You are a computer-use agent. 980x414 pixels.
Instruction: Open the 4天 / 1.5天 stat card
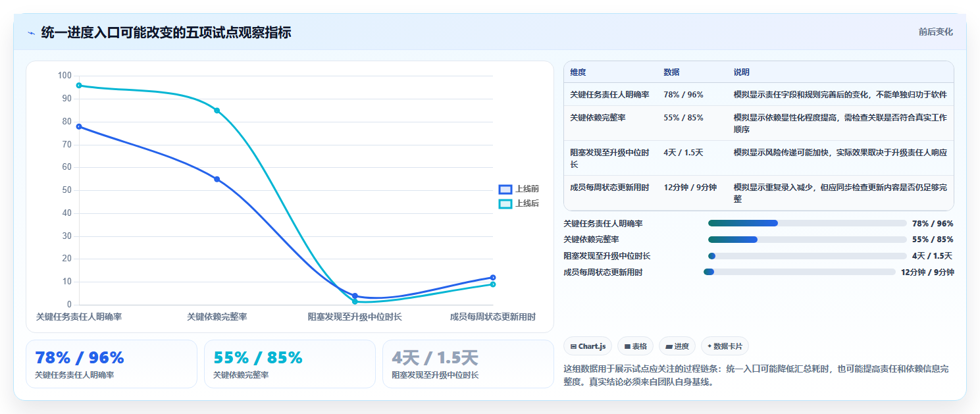click(x=468, y=364)
